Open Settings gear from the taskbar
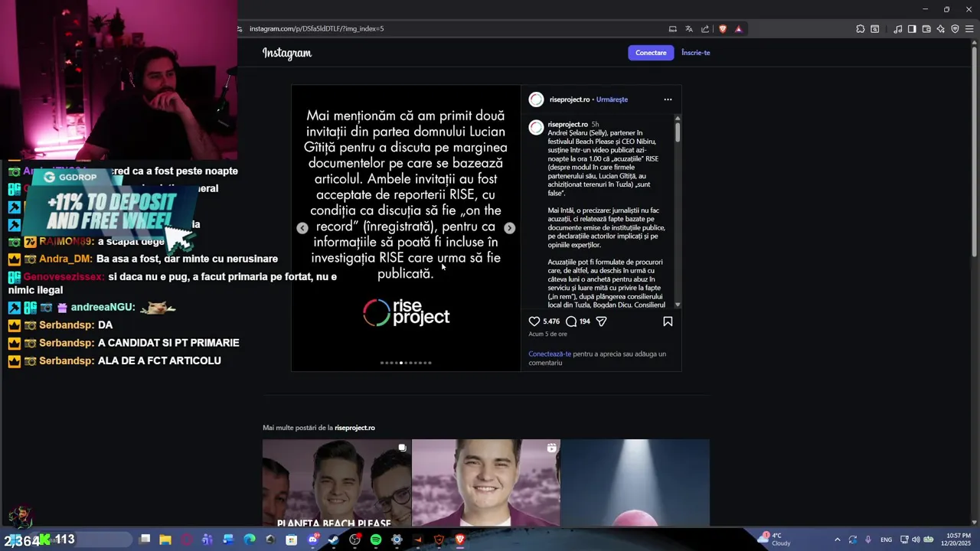 397,540
